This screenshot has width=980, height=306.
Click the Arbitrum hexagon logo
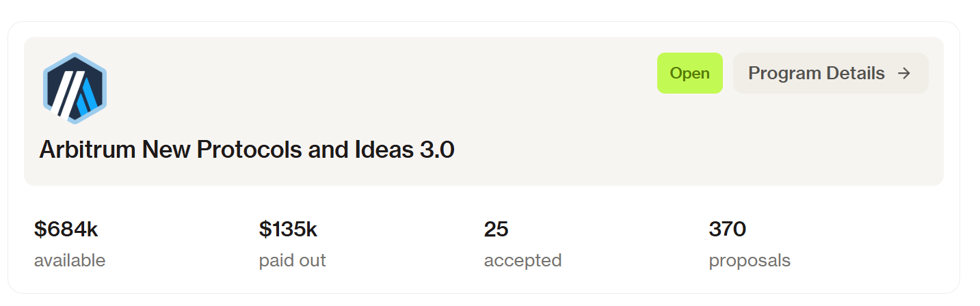point(75,88)
